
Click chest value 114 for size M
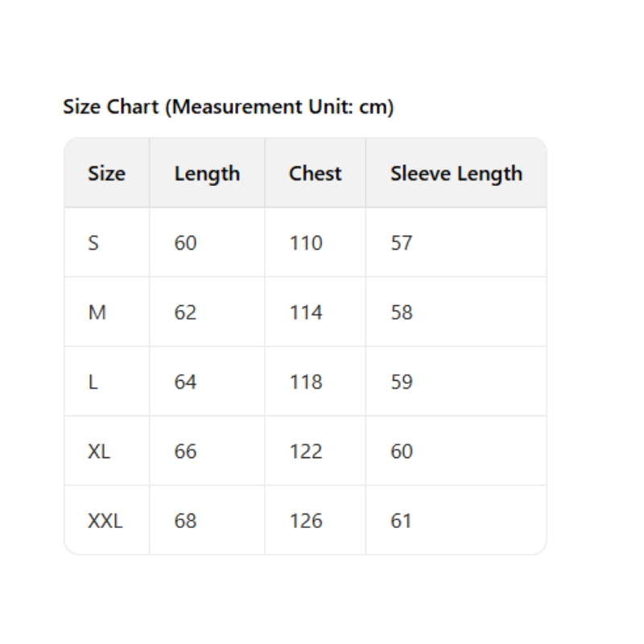[x=306, y=312]
